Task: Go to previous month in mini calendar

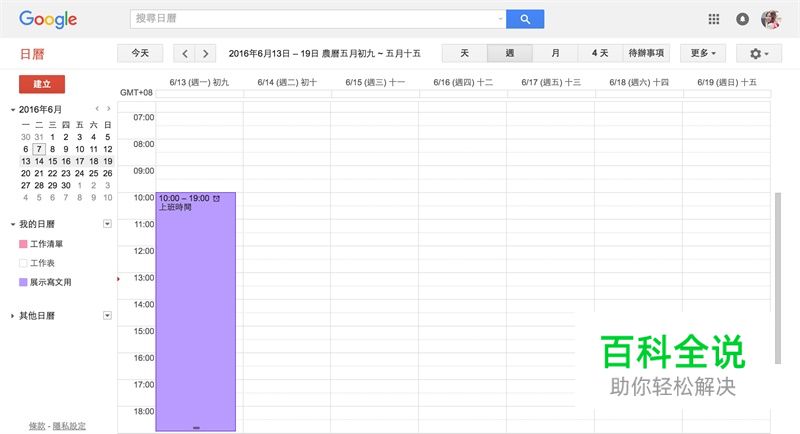Action: 97,109
